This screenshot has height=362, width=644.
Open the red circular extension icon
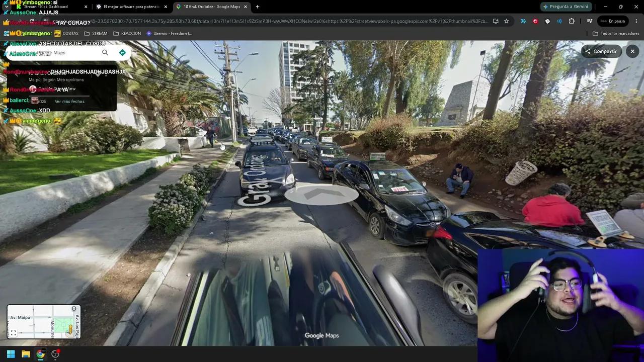[535, 21]
